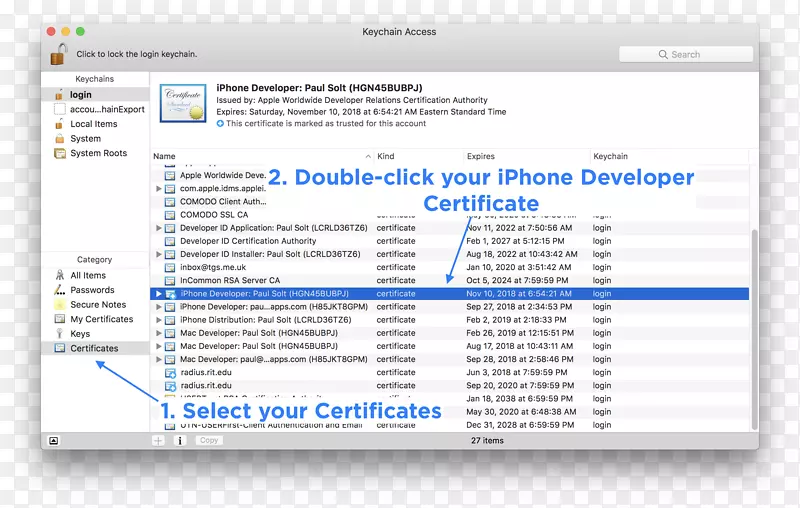The height and width of the screenshot is (508, 800).
Task: Click the Search field
Action: point(685,54)
